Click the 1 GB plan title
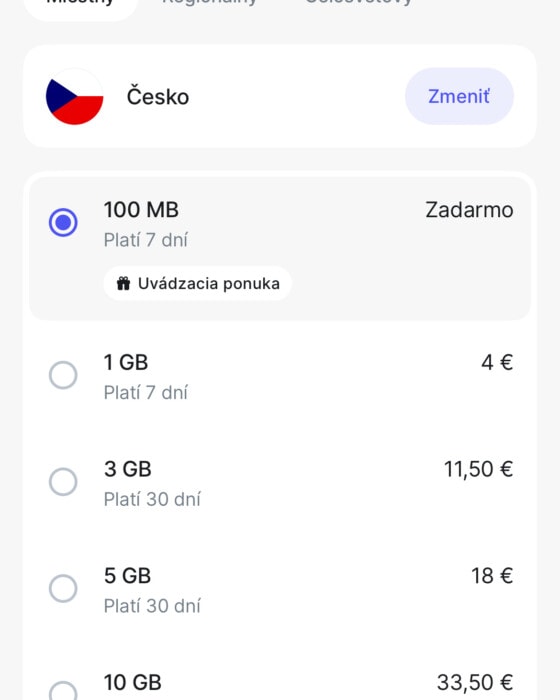 pos(126,362)
